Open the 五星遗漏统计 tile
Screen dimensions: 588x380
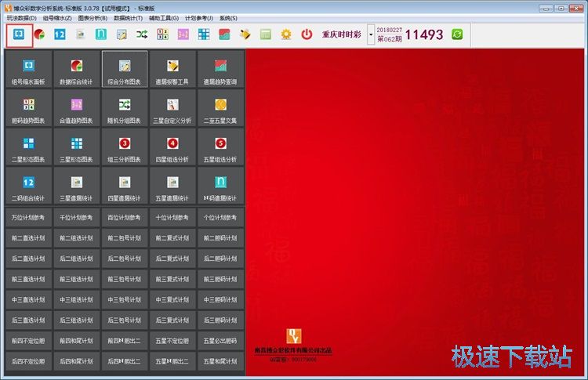click(x=172, y=186)
